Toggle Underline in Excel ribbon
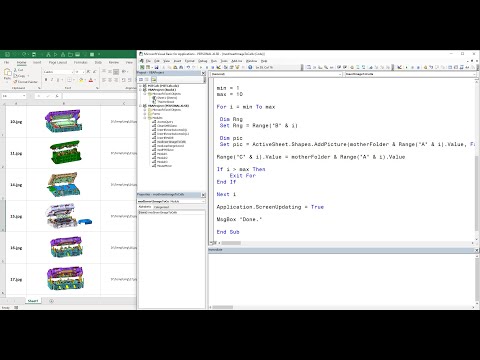This screenshot has height=360, width=480. point(58,80)
